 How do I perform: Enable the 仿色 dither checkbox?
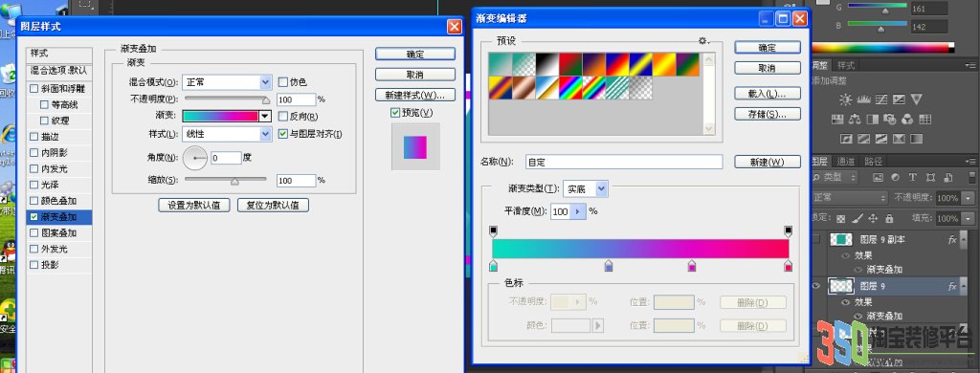tap(282, 82)
